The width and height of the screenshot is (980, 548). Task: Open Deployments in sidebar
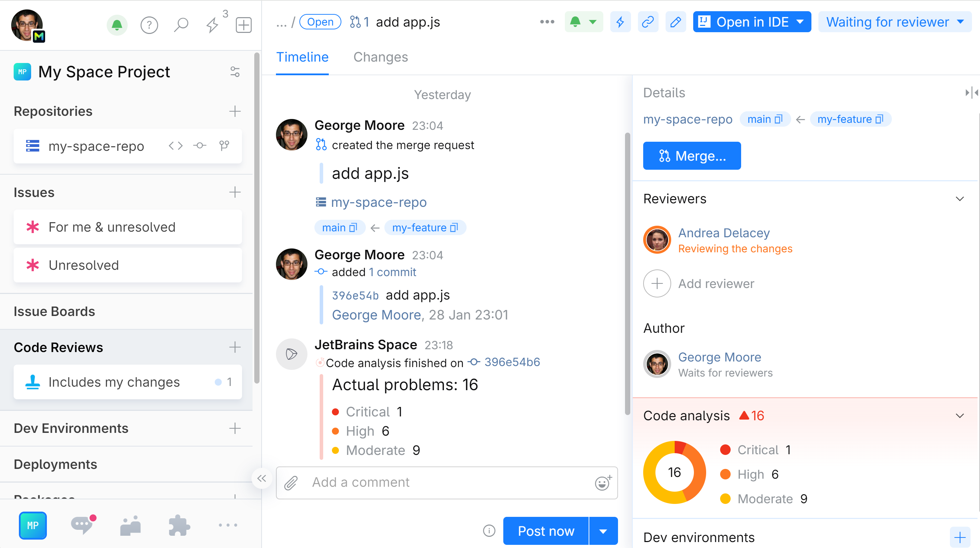[x=56, y=464]
